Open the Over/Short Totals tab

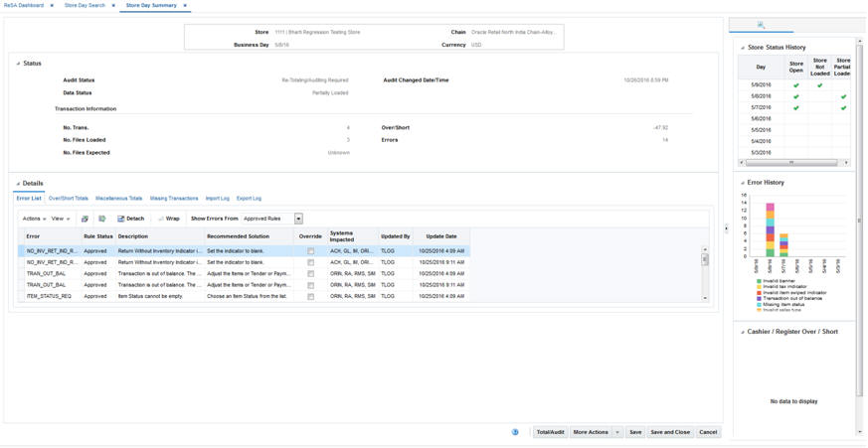tap(68, 198)
